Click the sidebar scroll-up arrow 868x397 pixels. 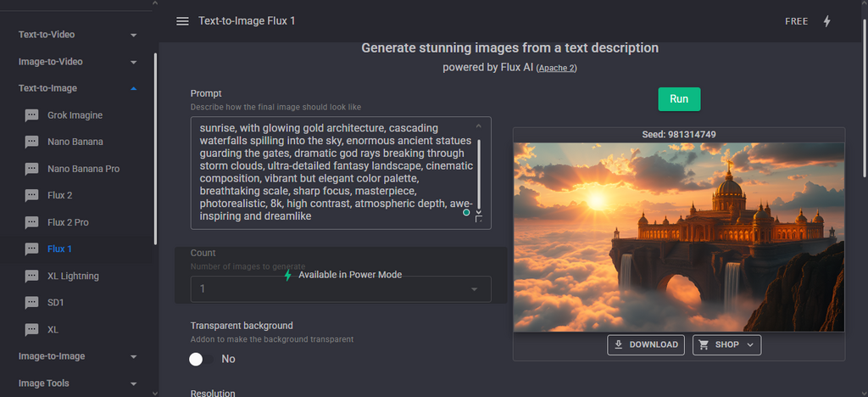[x=155, y=3]
